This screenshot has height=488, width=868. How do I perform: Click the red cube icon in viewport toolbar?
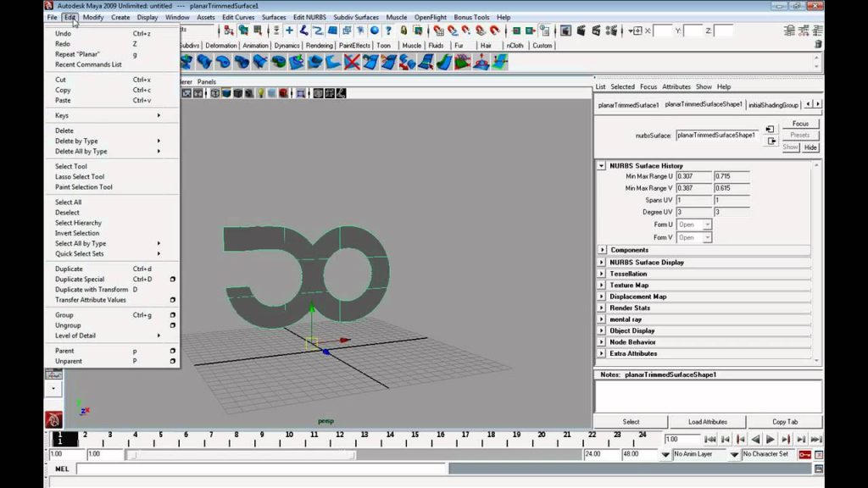coord(283,93)
